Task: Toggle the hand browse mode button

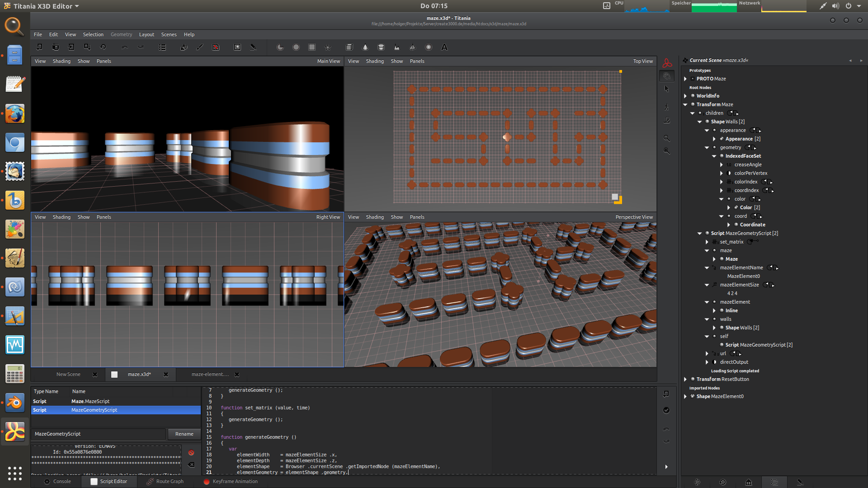Action: pos(666,76)
